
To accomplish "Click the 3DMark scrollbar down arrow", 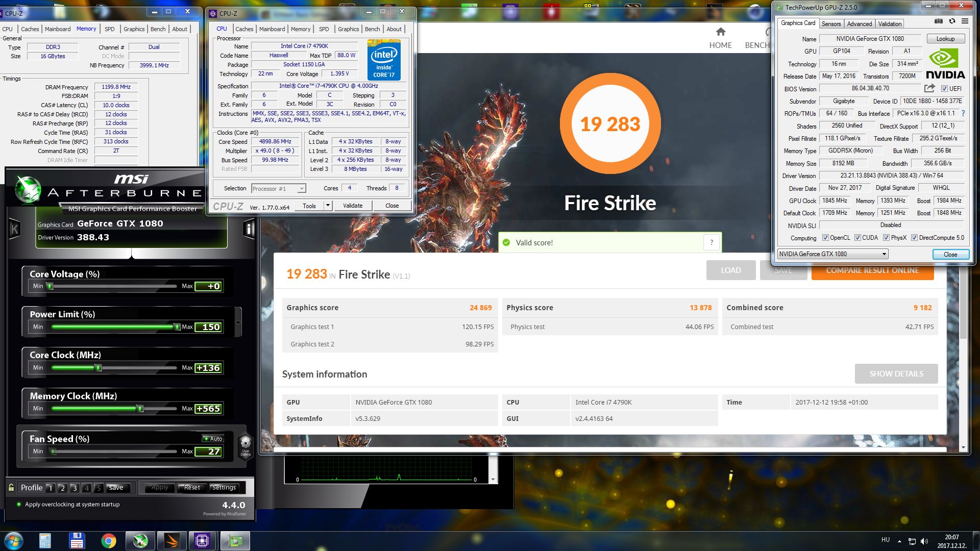I will point(963,448).
